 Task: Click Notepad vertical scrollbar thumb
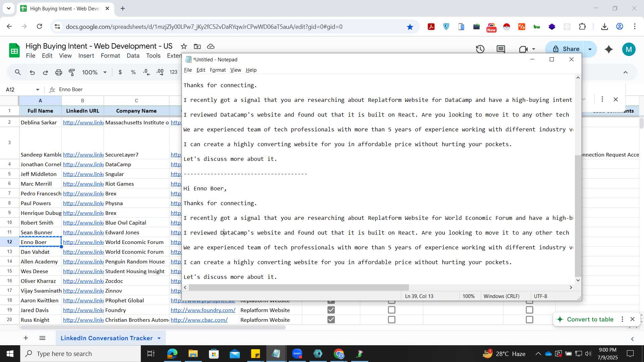tap(578, 216)
